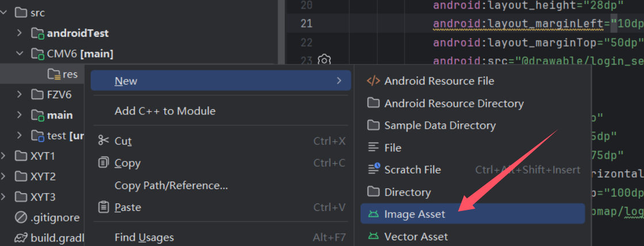The image size is (644, 246).
Task: Click the gear icon in editor gutter
Action: tap(324, 60)
